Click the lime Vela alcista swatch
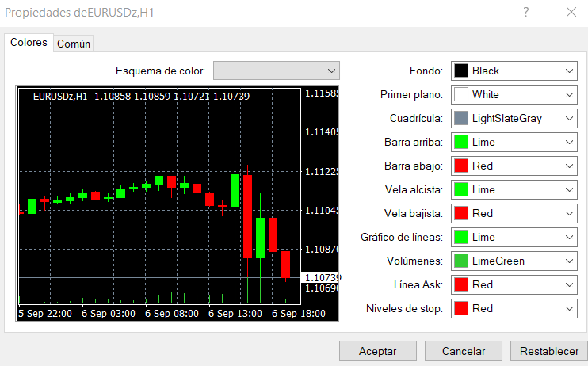This screenshot has width=588, height=366. 461,190
